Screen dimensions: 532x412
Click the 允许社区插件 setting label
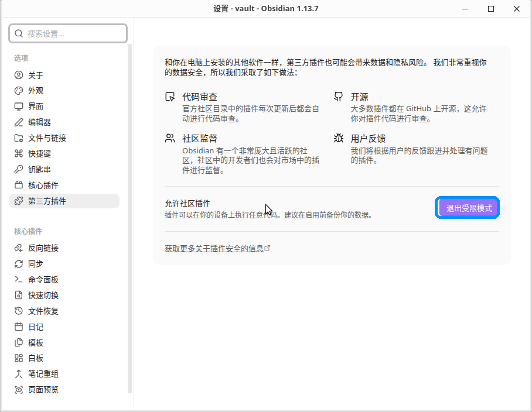tap(187, 203)
